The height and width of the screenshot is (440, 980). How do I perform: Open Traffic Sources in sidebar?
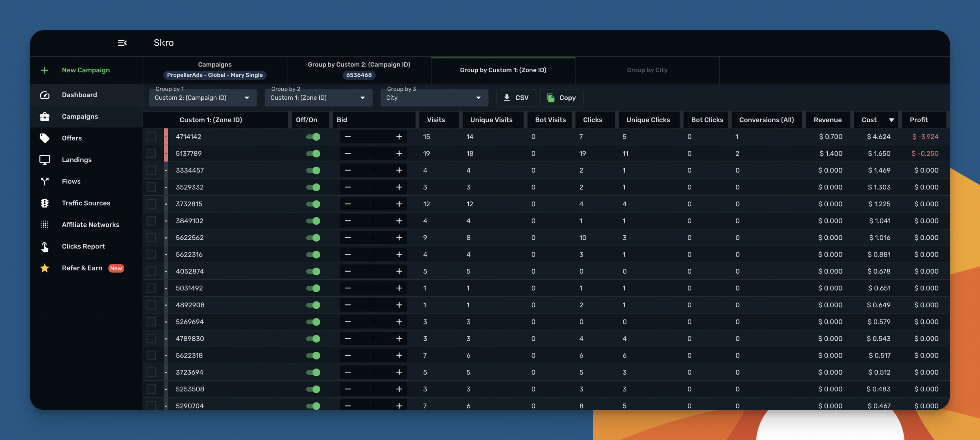[86, 203]
